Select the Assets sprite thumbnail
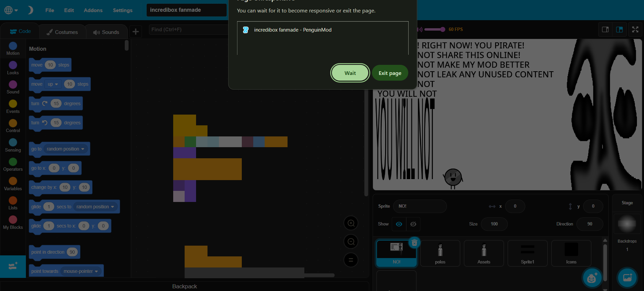 (x=484, y=253)
